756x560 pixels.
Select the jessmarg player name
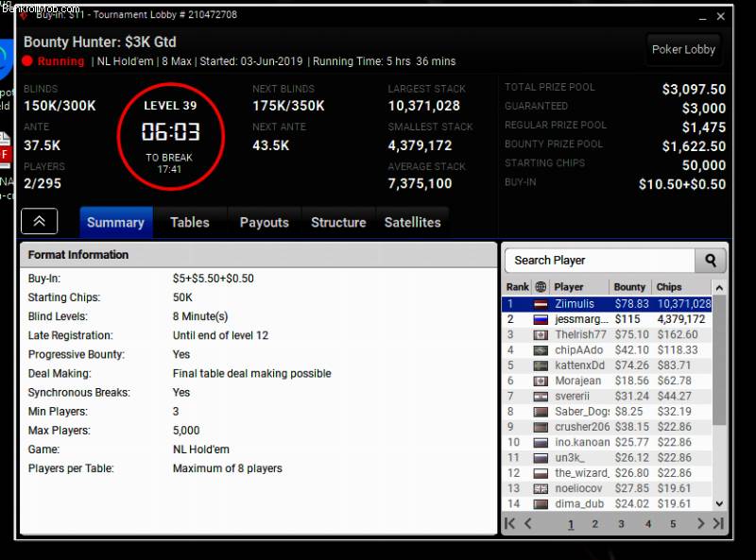(581, 319)
